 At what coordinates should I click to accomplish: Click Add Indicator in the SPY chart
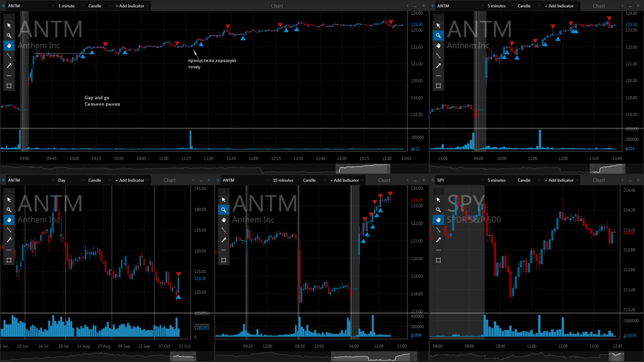pyautogui.click(x=561, y=180)
